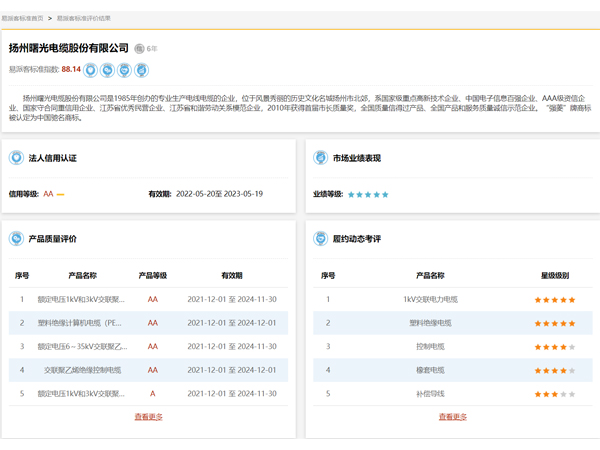This screenshot has width=600, height=450.
Task: Click product name 控制电缆
Action: [x=430, y=347]
